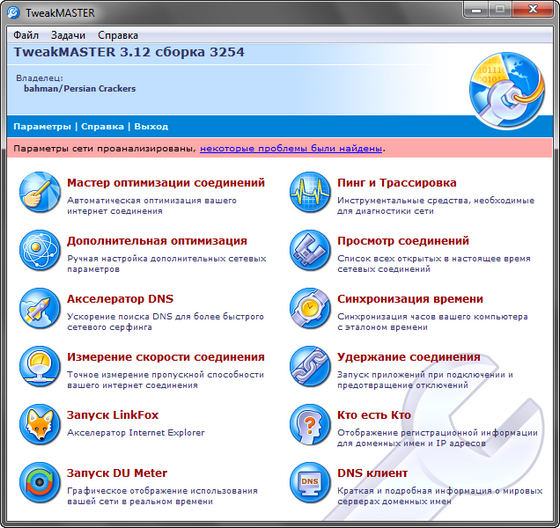560x528 pixels.
Task: Click the chain link icon for Удержание соединения
Action: (x=310, y=367)
